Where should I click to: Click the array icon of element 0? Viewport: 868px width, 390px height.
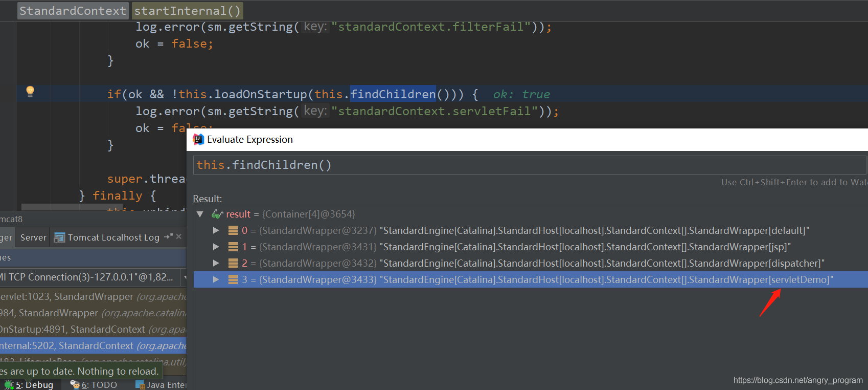pos(233,230)
